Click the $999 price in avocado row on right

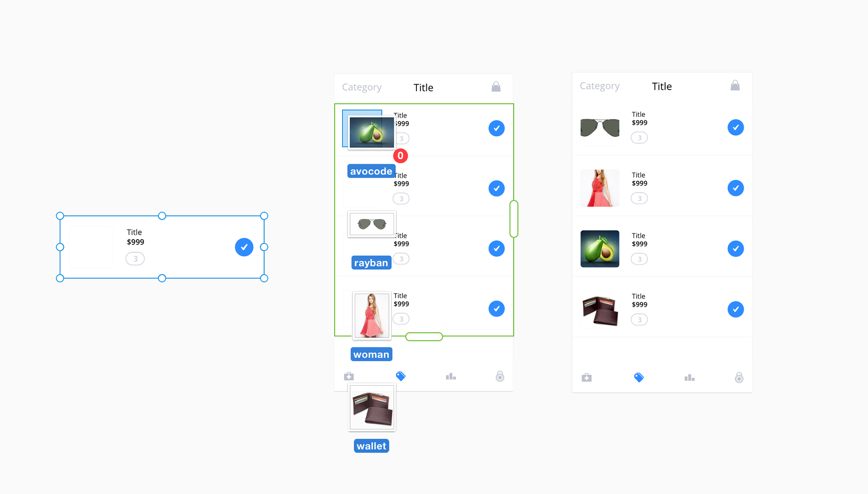[x=639, y=244]
